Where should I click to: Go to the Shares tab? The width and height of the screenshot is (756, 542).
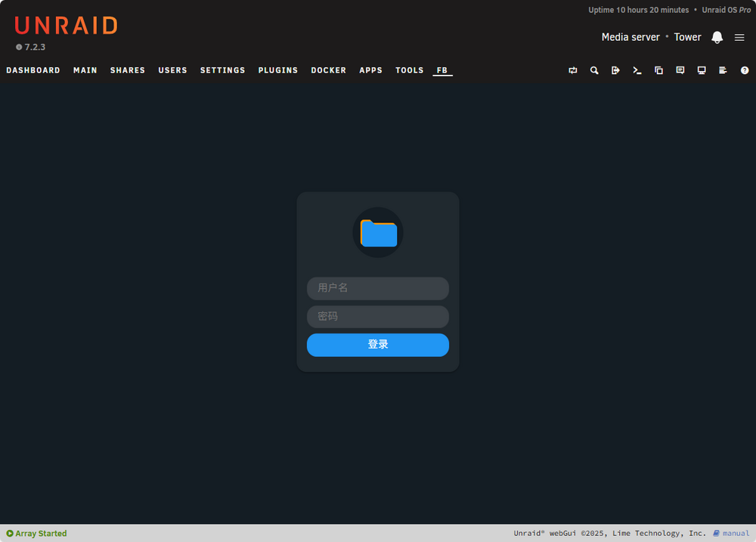click(x=127, y=70)
